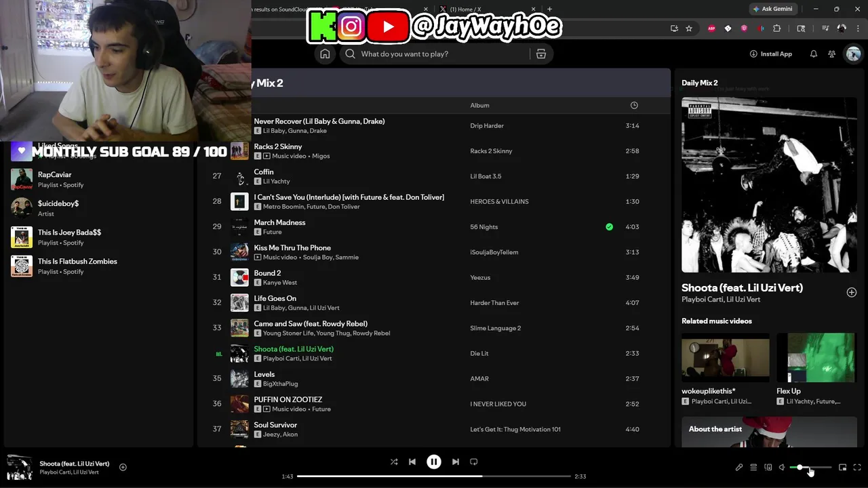Open the Kanye West artist link
The height and width of the screenshot is (488, 868).
[280, 283]
